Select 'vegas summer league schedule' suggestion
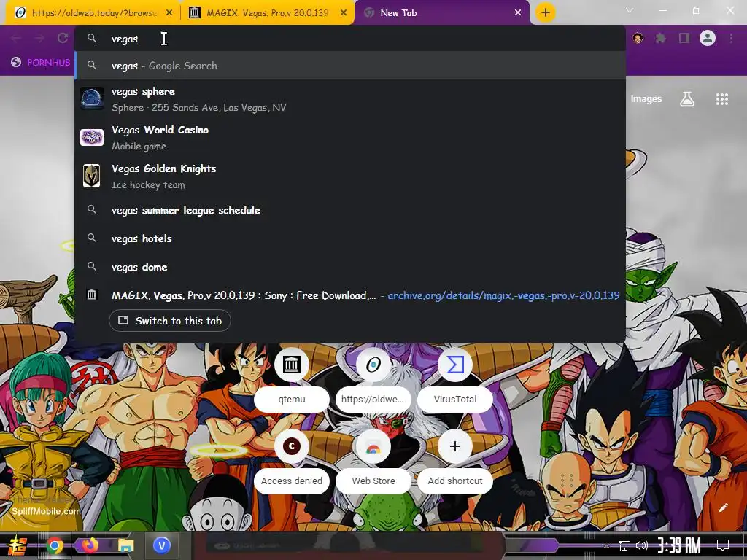 click(350, 210)
